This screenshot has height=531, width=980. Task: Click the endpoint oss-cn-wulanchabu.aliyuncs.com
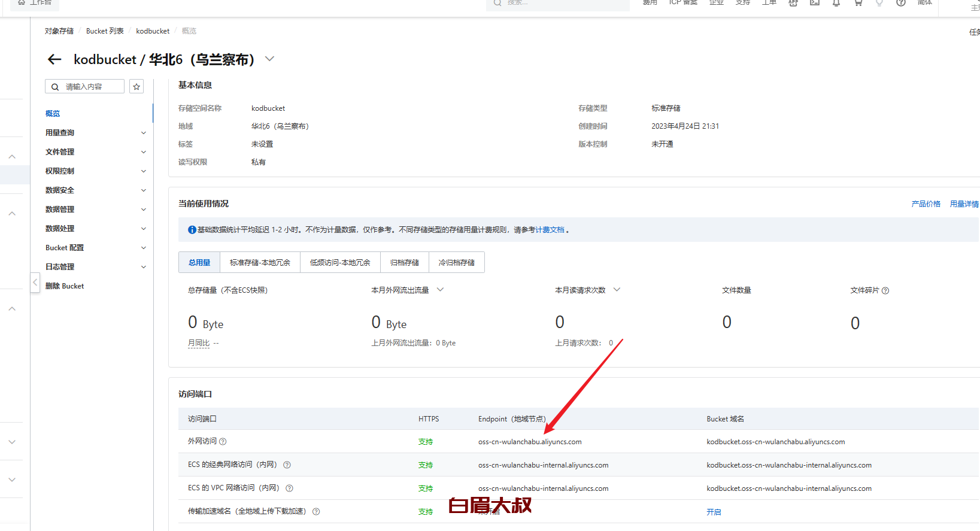(530, 442)
